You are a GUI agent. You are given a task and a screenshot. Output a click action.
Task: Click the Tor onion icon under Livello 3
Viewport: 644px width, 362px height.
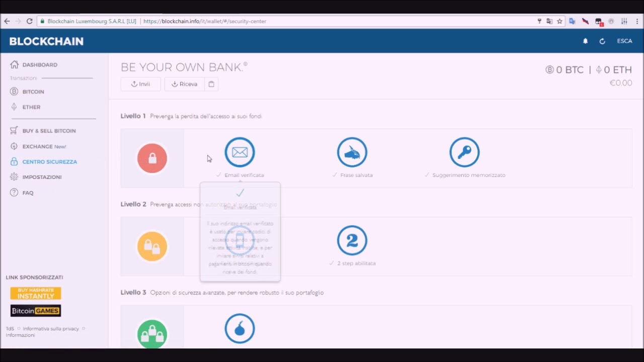(x=239, y=328)
